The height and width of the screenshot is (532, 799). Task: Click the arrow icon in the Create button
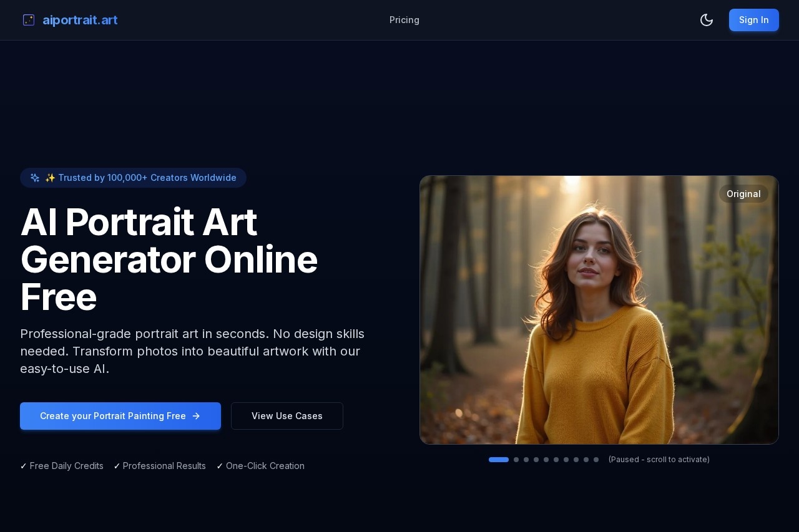point(196,416)
